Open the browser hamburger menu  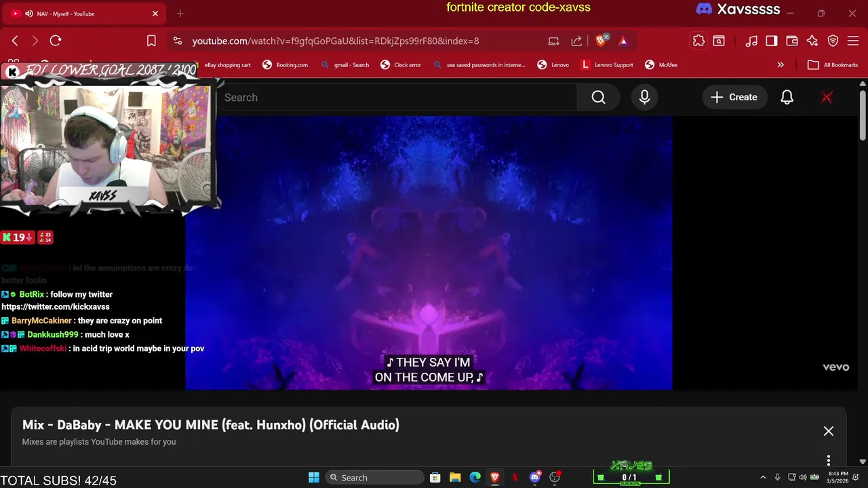853,41
